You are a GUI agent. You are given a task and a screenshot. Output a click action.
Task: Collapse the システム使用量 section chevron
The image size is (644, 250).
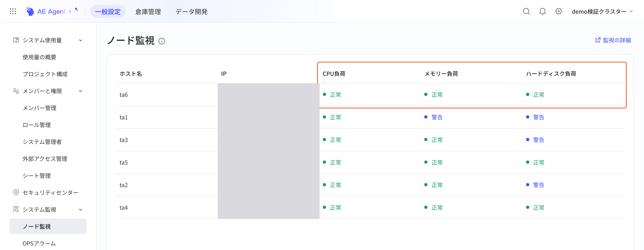pyautogui.click(x=80, y=40)
